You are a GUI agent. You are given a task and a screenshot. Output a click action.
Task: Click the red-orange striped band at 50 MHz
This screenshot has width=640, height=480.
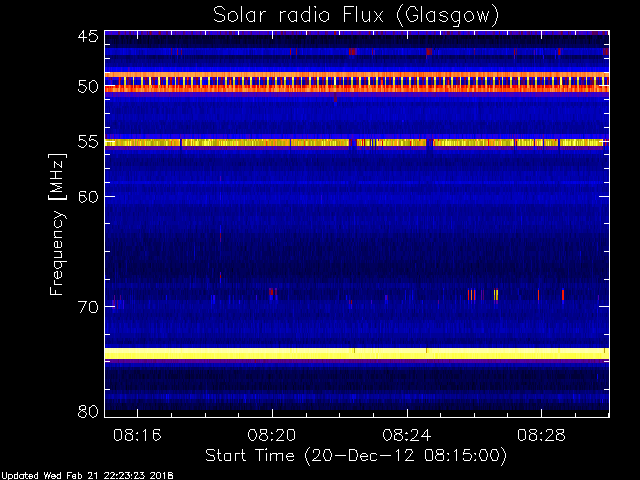point(357,82)
